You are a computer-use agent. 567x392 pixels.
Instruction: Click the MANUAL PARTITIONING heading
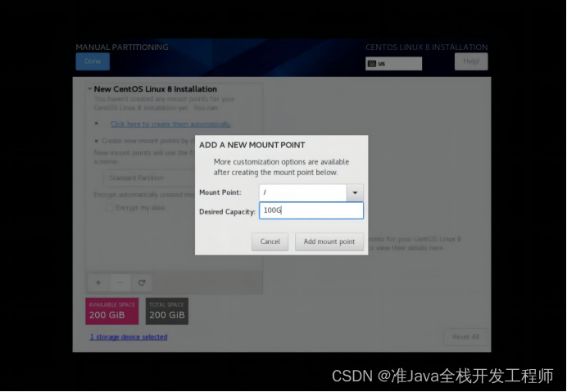tap(122, 47)
